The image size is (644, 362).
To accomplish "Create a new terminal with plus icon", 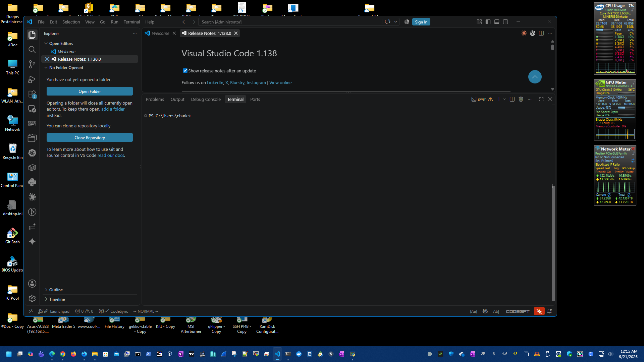I will click(x=499, y=99).
